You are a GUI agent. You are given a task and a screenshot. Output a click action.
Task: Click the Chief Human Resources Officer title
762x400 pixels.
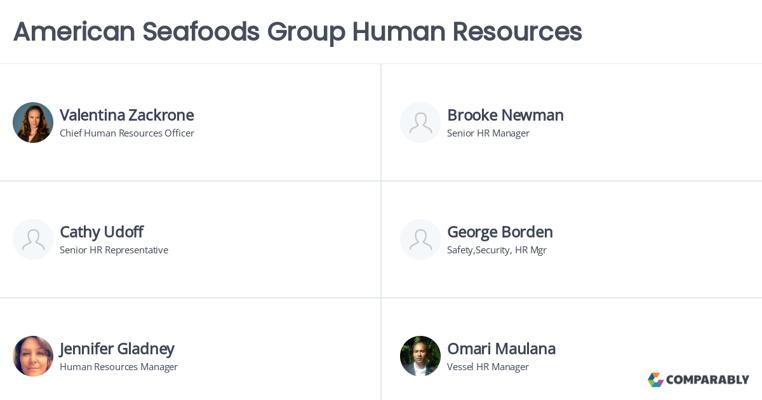(127, 133)
